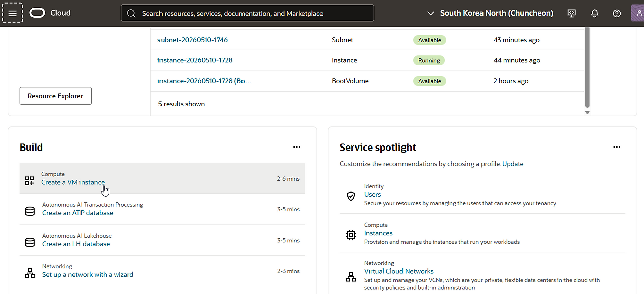
Task: Click the '5 results shown.' text
Action: click(x=182, y=104)
